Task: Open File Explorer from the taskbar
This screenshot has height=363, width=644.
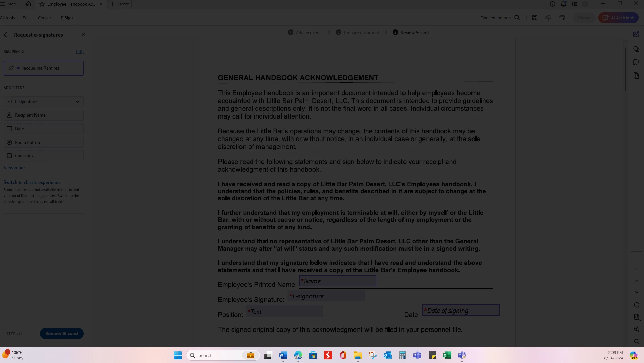Action: point(358,355)
